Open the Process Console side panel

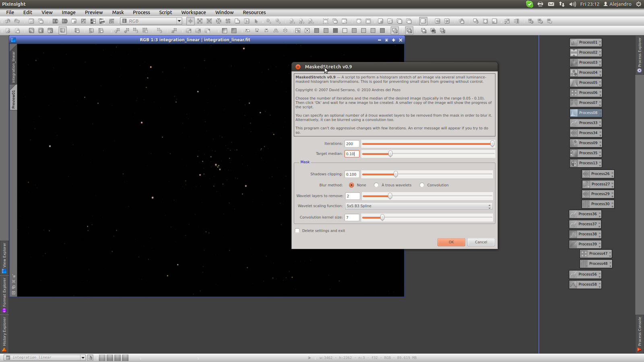point(639,334)
